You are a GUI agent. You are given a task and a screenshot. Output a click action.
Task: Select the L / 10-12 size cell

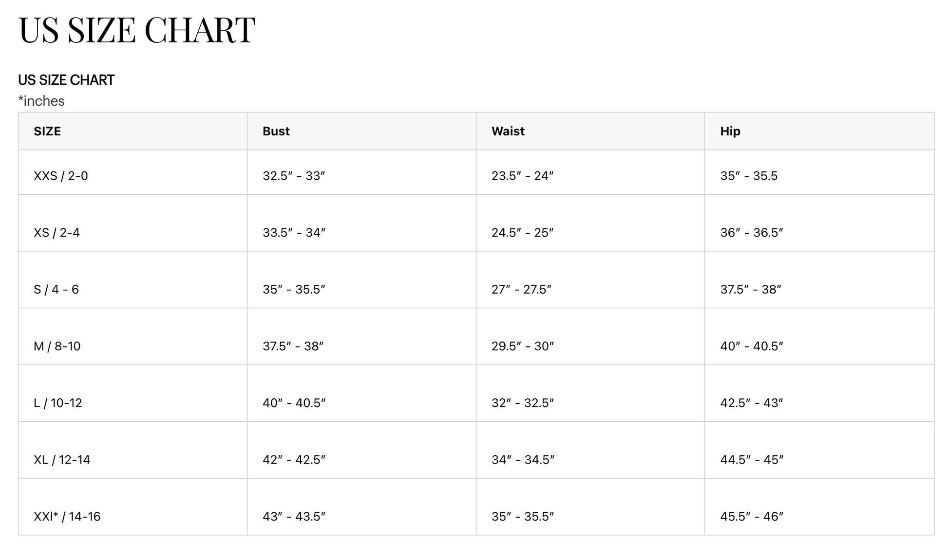tap(58, 403)
